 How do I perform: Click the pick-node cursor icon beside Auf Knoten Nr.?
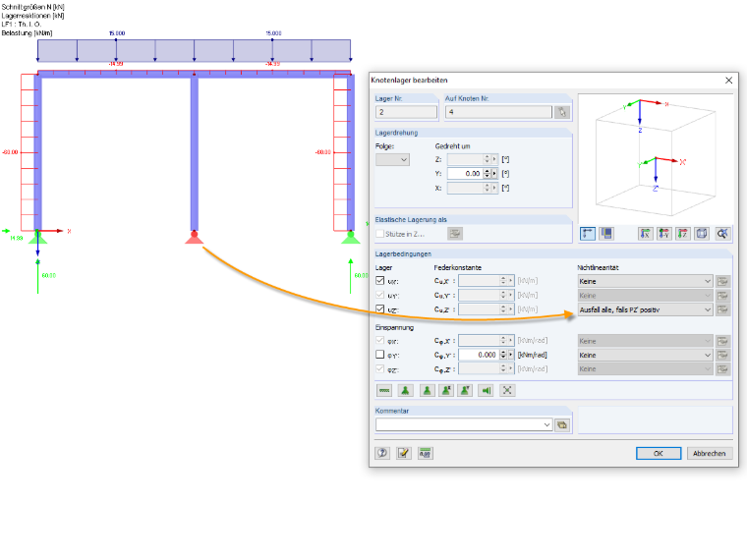point(562,112)
